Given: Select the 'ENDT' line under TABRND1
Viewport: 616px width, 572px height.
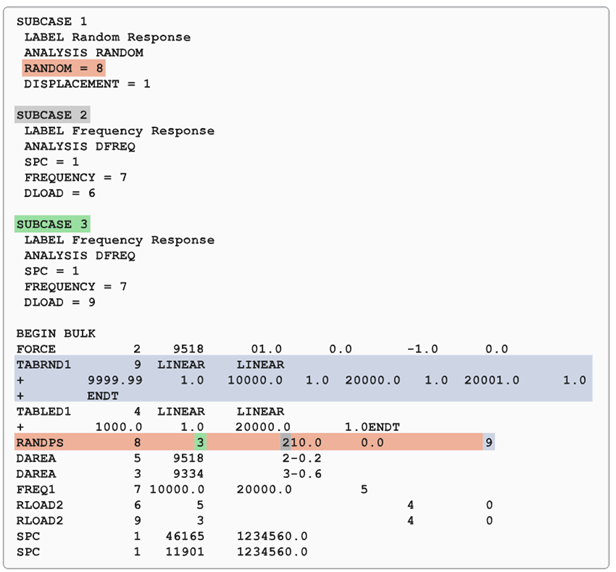Looking at the screenshot, I should click(x=103, y=396).
